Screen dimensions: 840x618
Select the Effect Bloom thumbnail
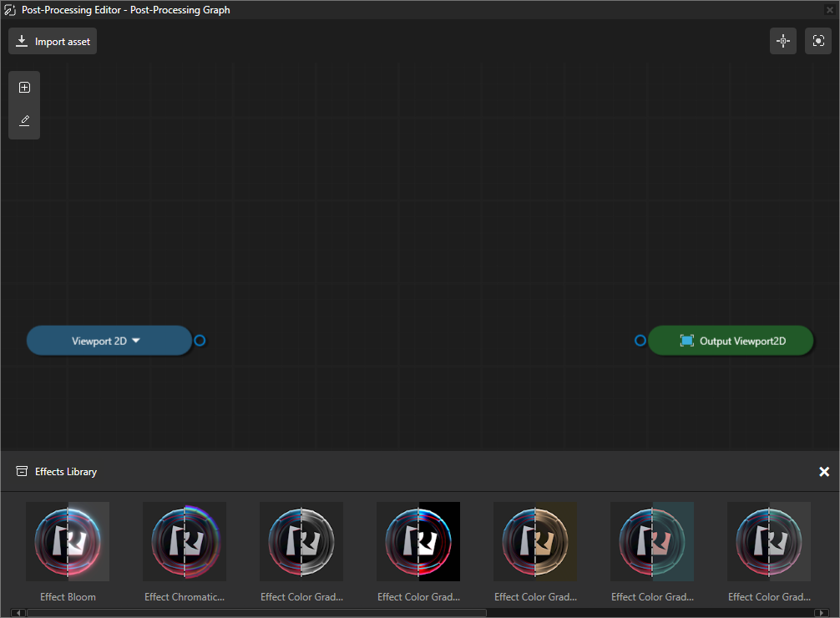[x=68, y=541]
